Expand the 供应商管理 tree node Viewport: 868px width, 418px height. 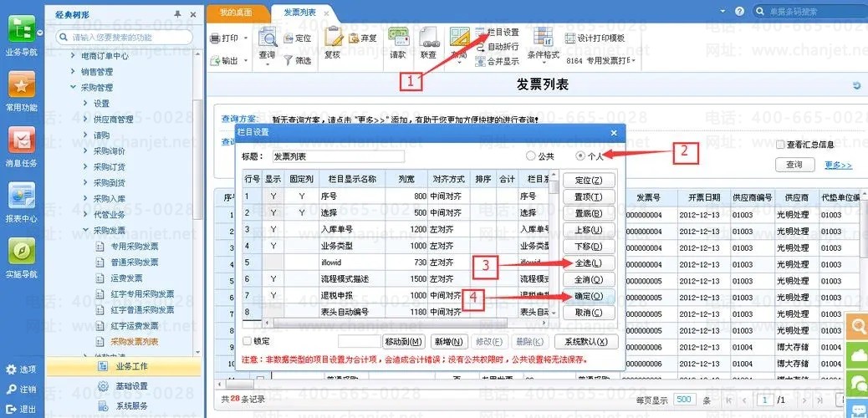(85, 119)
